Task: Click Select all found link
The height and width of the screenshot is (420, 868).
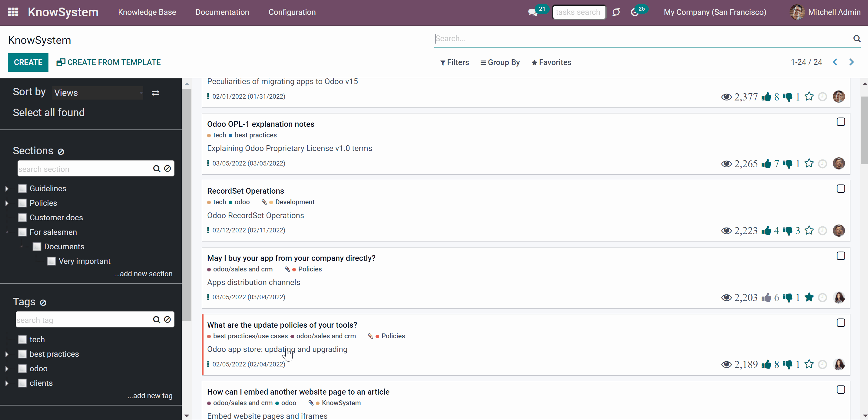Action: 48,112
